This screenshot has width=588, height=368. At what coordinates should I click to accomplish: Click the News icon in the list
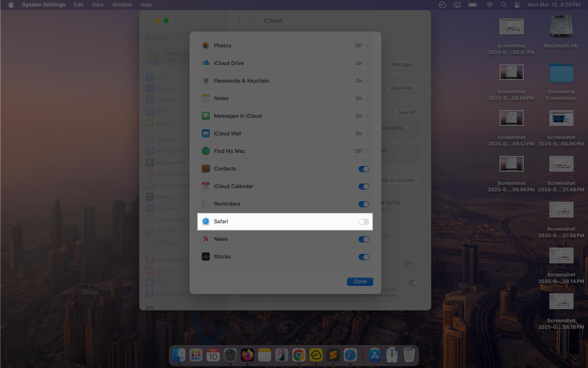point(206,239)
